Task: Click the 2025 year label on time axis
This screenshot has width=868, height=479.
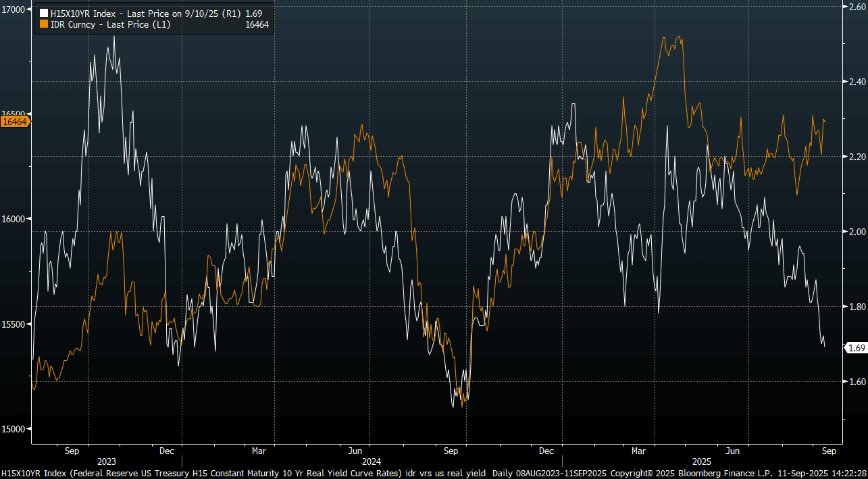Action: pyautogui.click(x=702, y=461)
